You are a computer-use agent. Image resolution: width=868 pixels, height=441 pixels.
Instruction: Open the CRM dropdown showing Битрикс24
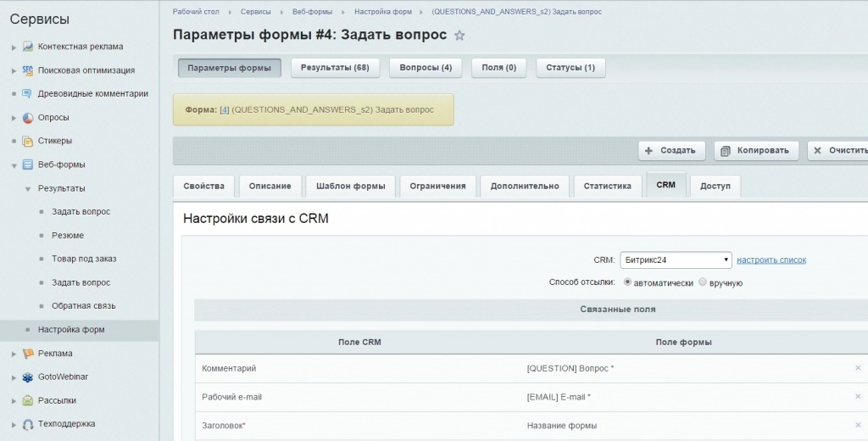tap(676, 260)
